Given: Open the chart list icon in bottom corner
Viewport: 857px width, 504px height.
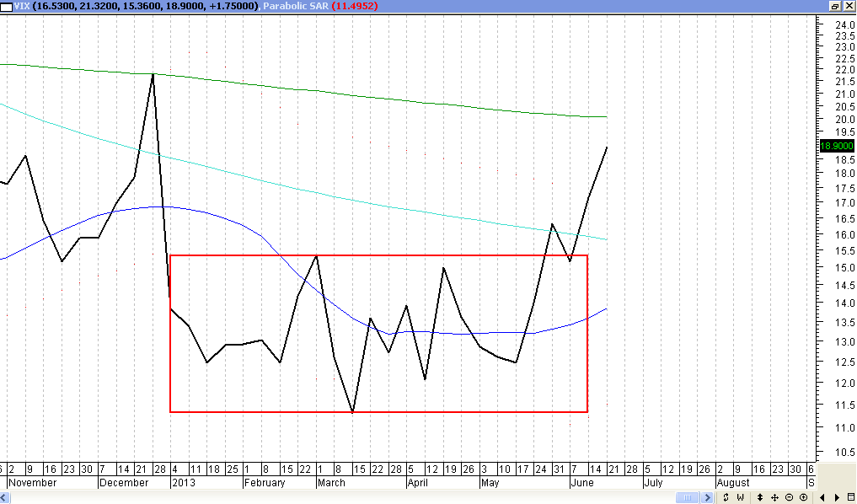Looking at the screenshot, I should [x=850, y=497].
